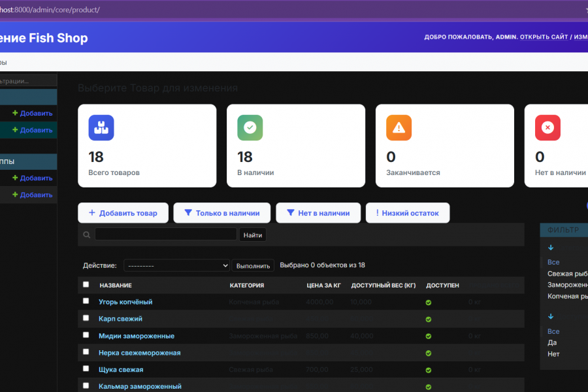The width and height of the screenshot is (588, 392).
Task: Filter category by Замороженная рыба
Action: point(567,285)
